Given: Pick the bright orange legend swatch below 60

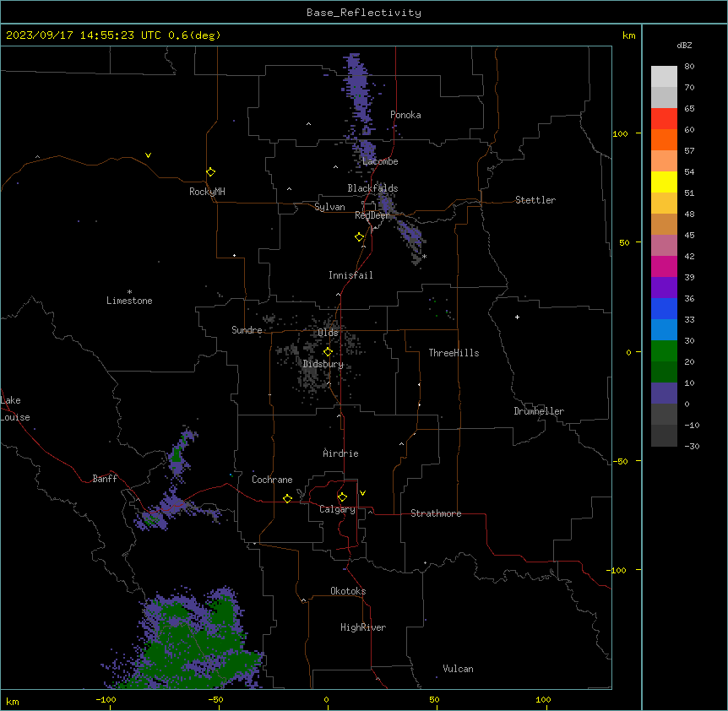Looking at the screenshot, I should [x=664, y=139].
